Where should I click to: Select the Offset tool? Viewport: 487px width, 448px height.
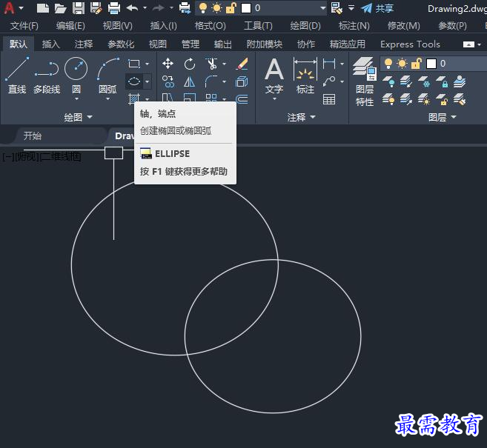coord(242,99)
